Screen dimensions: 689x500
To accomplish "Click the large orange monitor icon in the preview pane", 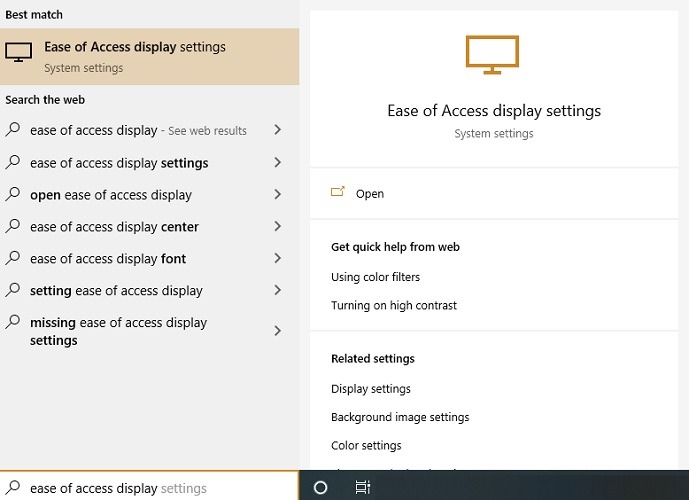I will [492, 55].
